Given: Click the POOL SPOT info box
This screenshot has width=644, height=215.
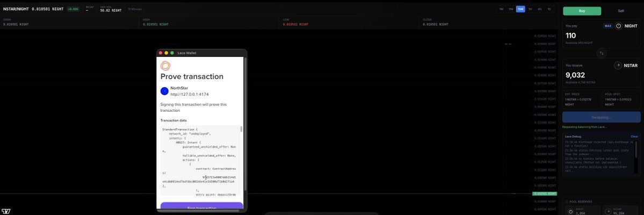Looking at the screenshot, I should tap(621, 99).
